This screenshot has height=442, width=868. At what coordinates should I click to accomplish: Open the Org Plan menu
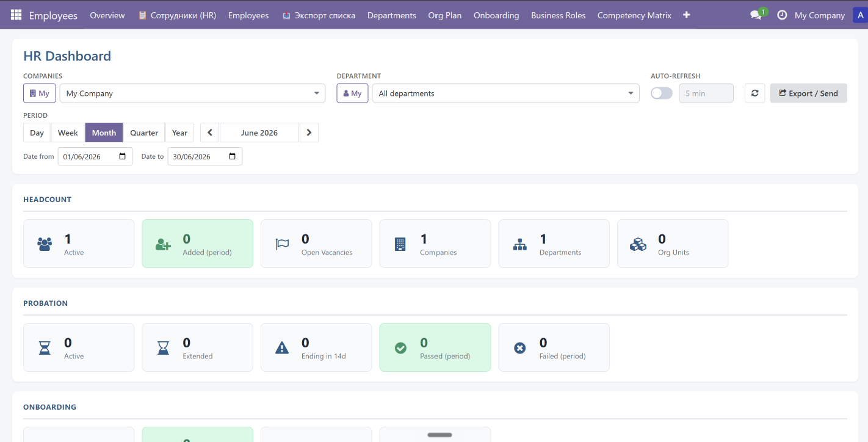[x=445, y=15]
